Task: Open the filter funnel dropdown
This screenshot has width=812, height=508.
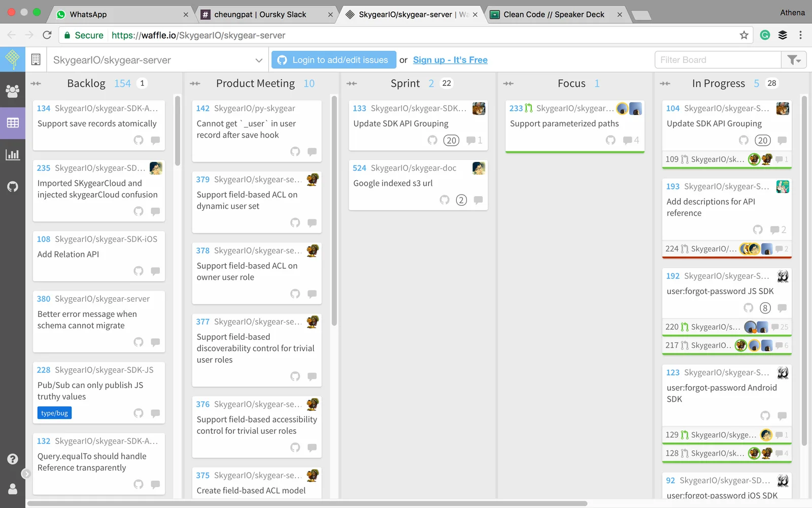Action: click(794, 60)
